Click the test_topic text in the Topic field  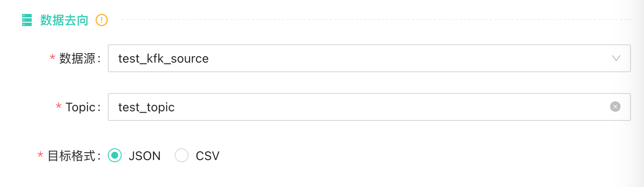[x=146, y=107]
